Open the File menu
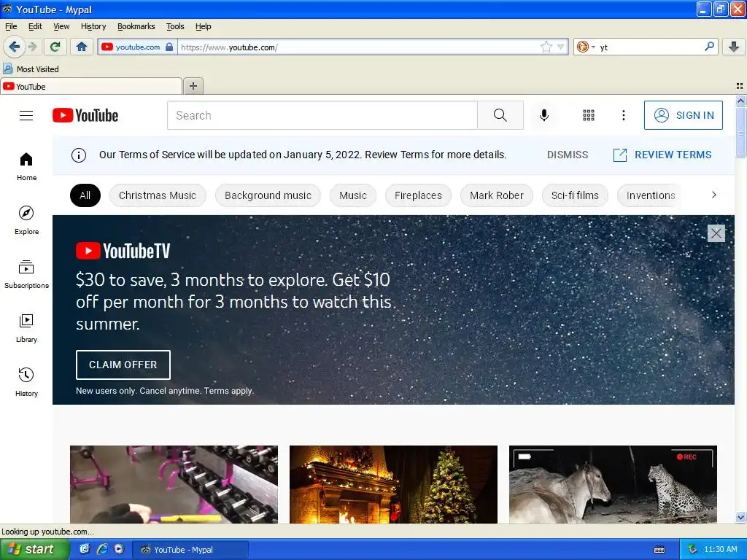The image size is (747, 560). [x=11, y=26]
